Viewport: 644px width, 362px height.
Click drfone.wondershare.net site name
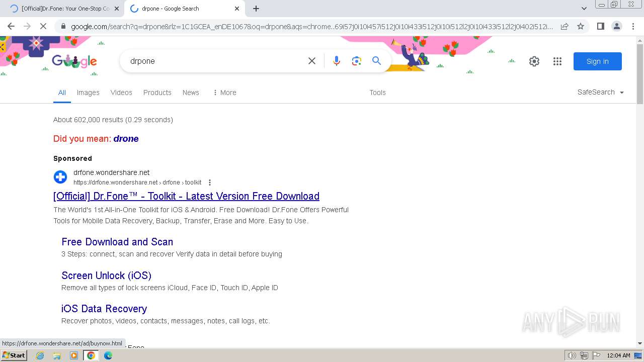pyautogui.click(x=112, y=172)
